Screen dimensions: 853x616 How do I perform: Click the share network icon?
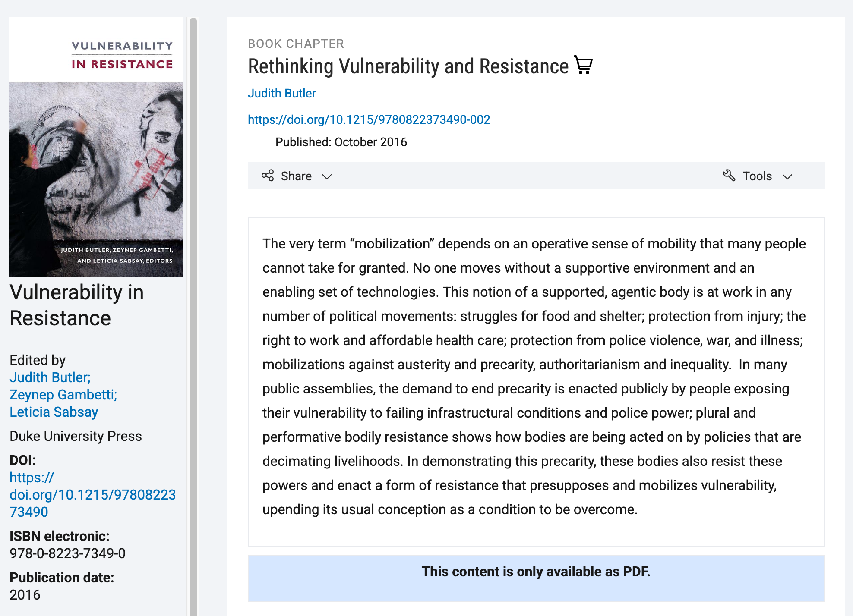point(268,176)
